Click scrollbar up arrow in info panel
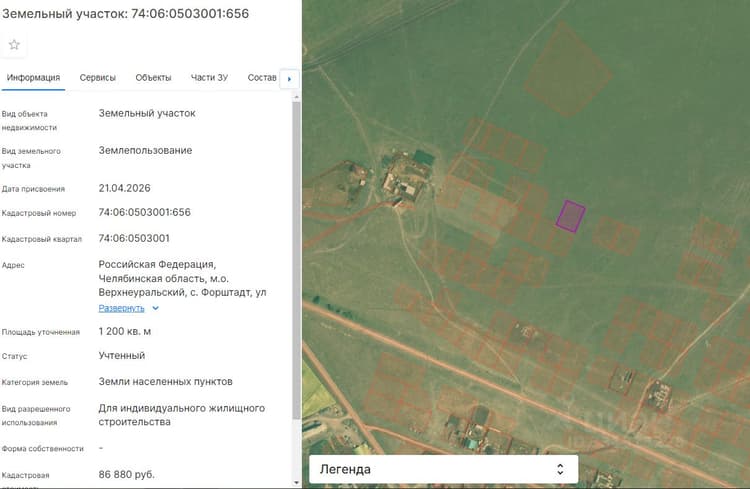Viewport: 750px width, 489px height. pos(296,97)
